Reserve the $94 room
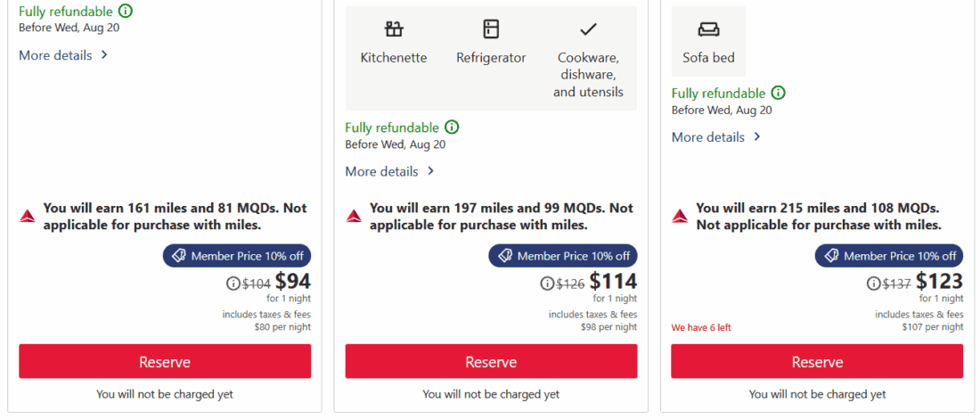The width and height of the screenshot is (980, 420). (x=165, y=362)
